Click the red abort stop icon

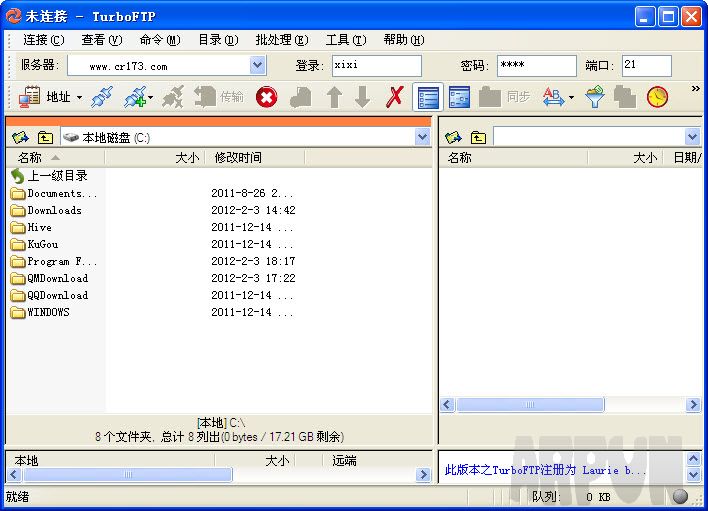pyautogui.click(x=266, y=97)
